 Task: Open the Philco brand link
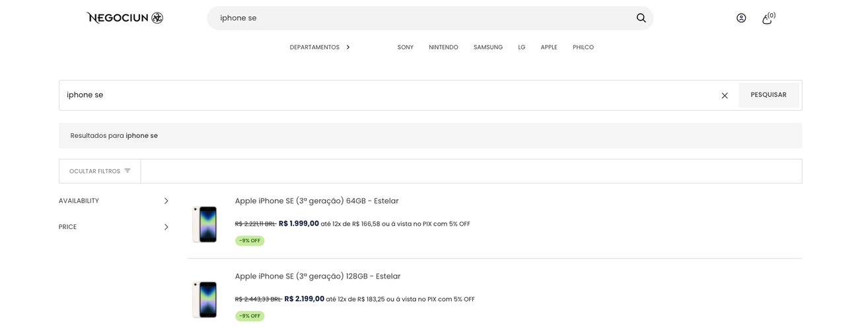(x=583, y=48)
